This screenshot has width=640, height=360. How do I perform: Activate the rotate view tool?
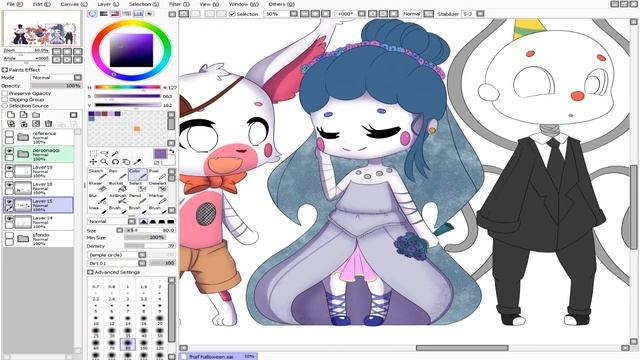pos(115,162)
